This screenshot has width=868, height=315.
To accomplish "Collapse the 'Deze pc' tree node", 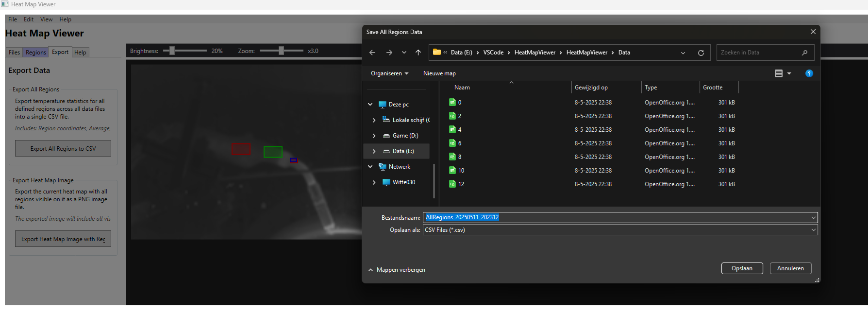I will click(370, 105).
